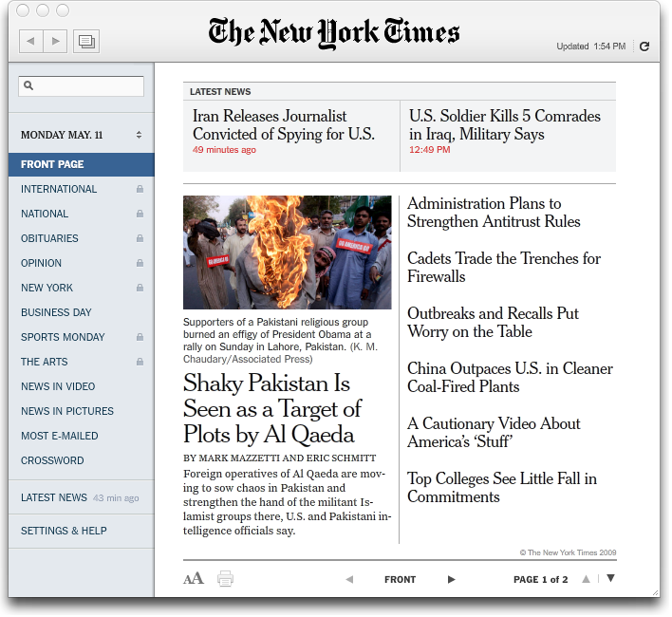Open 'A Cautionary Video About America's Stuff'
Image resolution: width=672 pixels, height=617 pixels.
coord(495,433)
